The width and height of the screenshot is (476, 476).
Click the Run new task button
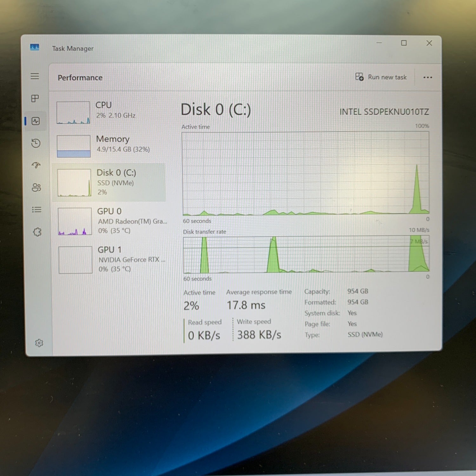[x=381, y=77]
